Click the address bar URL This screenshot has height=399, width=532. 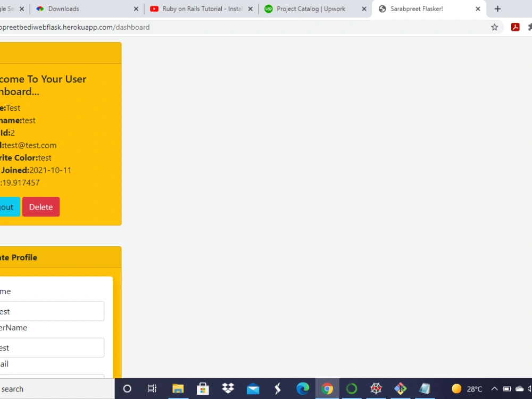(74, 27)
